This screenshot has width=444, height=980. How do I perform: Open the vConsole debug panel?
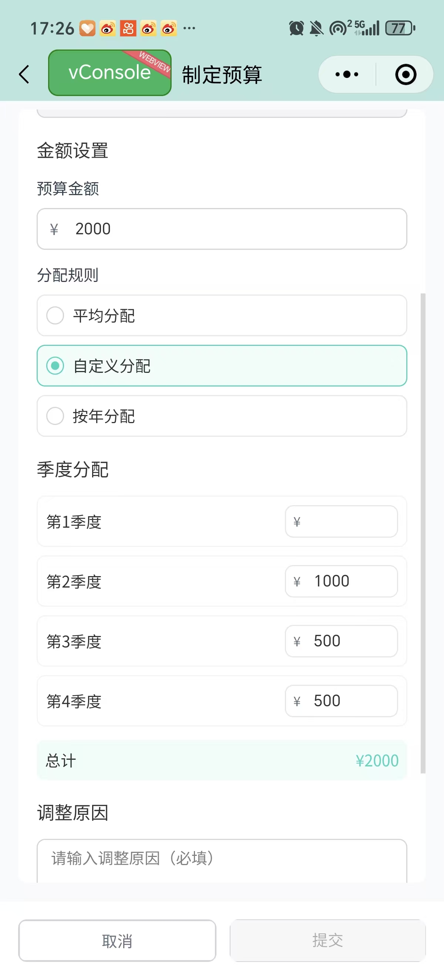(x=110, y=73)
